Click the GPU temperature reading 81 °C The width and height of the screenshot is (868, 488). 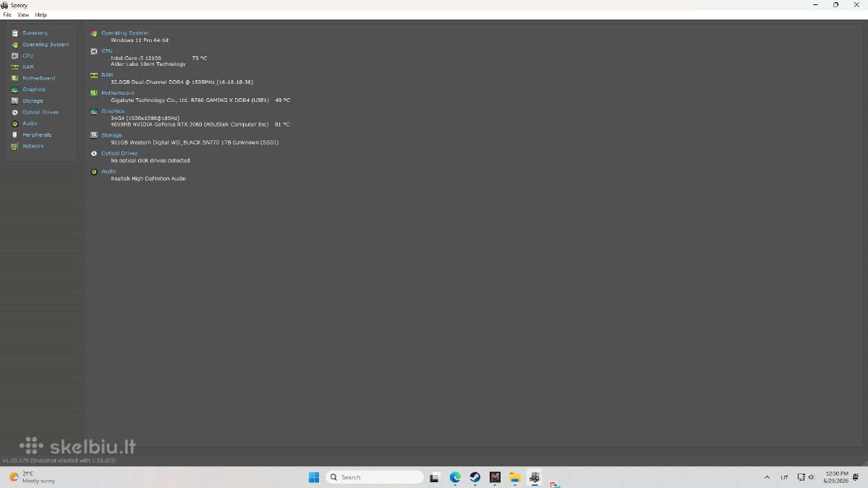pos(282,124)
